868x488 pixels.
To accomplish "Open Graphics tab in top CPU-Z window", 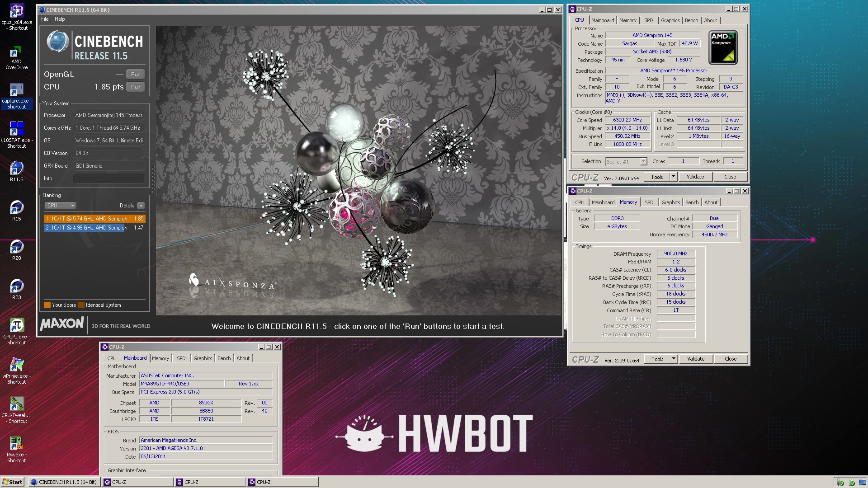I will (670, 20).
